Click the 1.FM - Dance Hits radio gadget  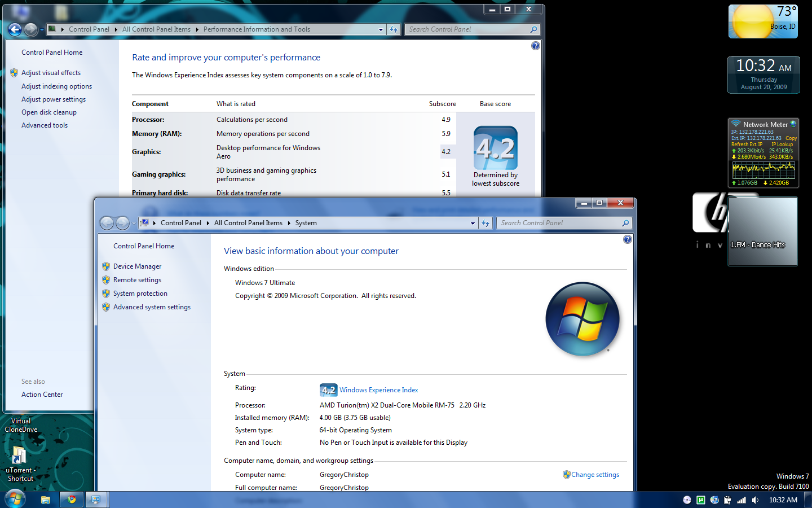pyautogui.click(x=763, y=231)
